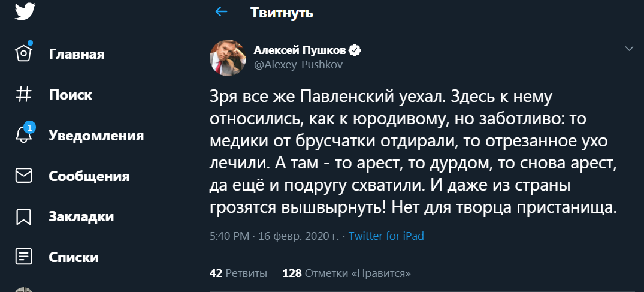The width and height of the screenshot is (644, 292).
Task: Open the Закладки bookmark icon
Action: 24,216
